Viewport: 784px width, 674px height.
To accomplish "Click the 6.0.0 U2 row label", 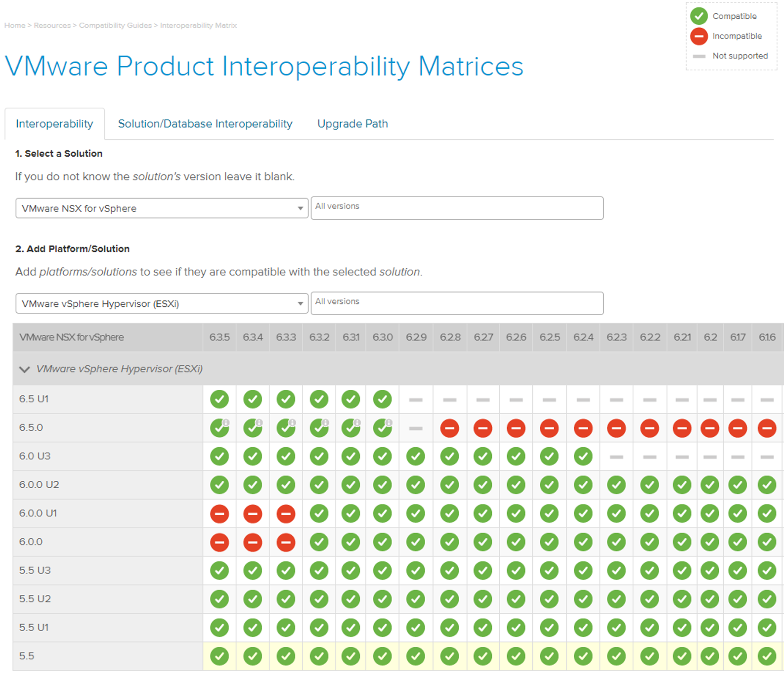I will pyautogui.click(x=39, y=485).
